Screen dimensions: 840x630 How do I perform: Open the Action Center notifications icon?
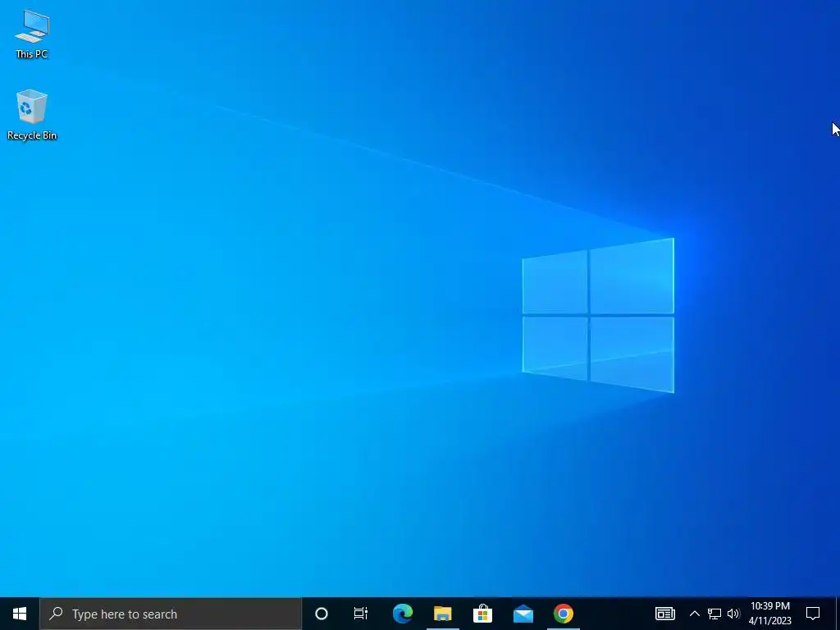point(813,614)
